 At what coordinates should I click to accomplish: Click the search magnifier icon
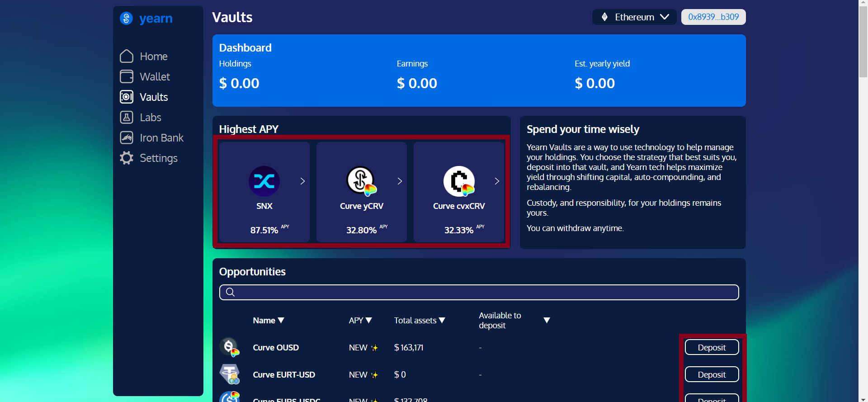[x=230, y=292]
